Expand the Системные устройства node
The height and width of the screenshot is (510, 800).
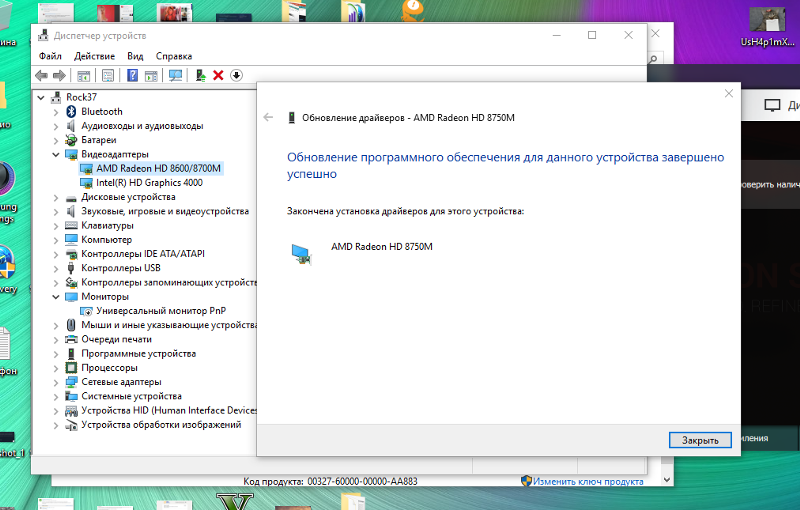coord(56,396)
